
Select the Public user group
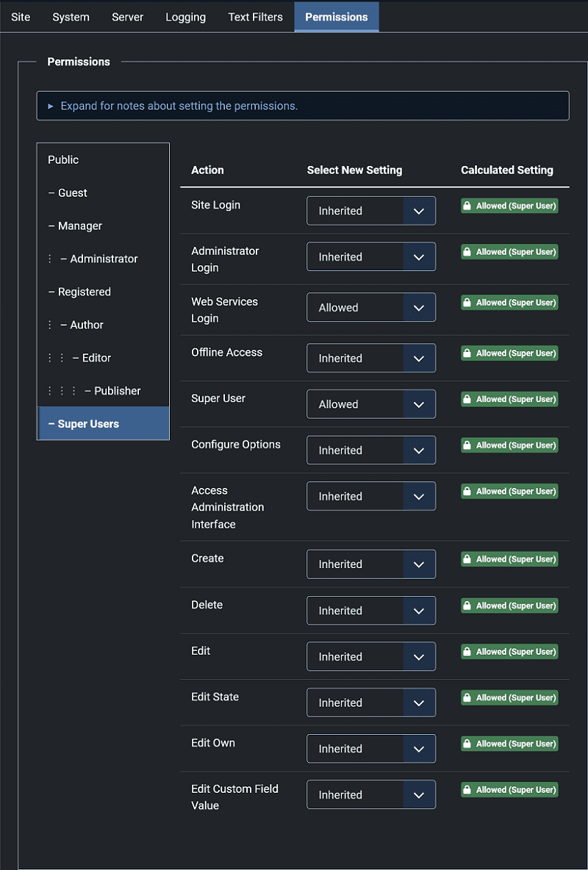click(x=63, y=160)
